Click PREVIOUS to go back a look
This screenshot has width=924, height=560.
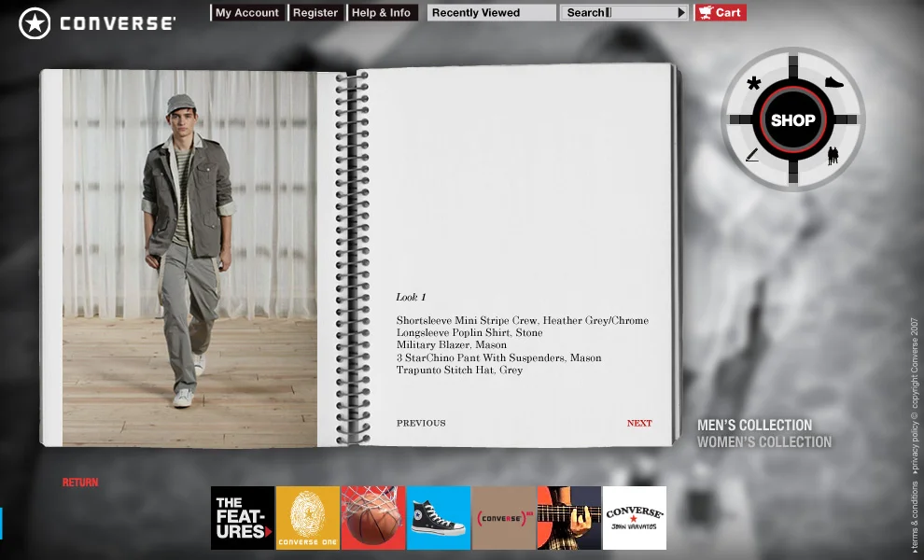click(421, 423)
